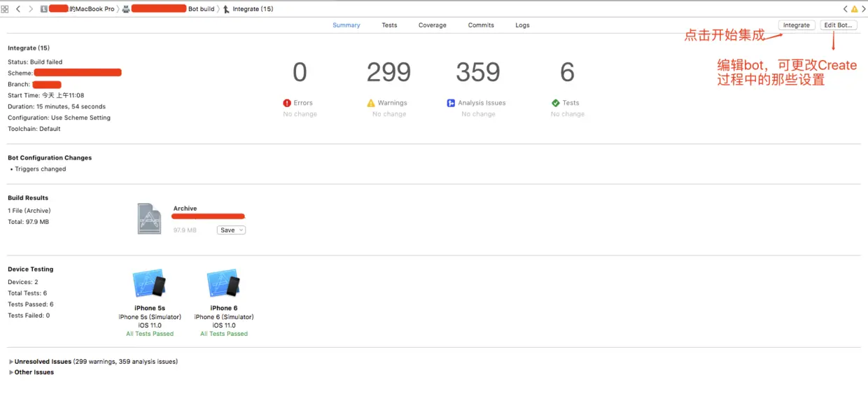Click the Archive title label
This screenshot has height=415, width=868.
click(185, 209)
